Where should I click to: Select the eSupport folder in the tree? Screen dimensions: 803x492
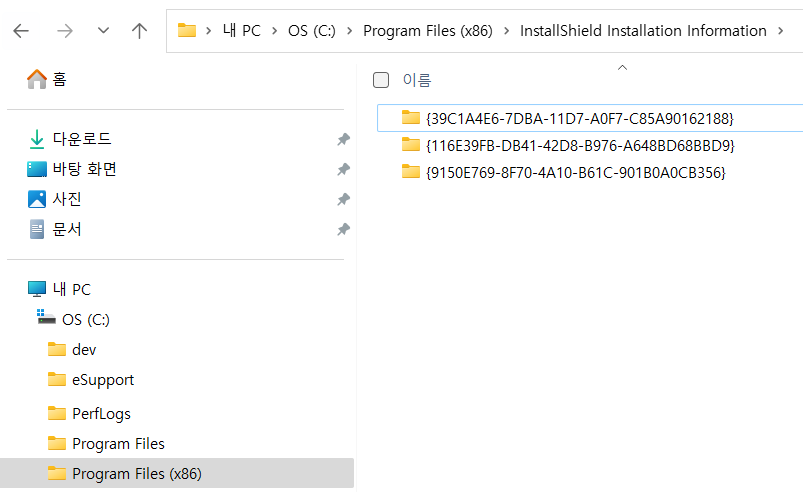(x=91, y=380)
